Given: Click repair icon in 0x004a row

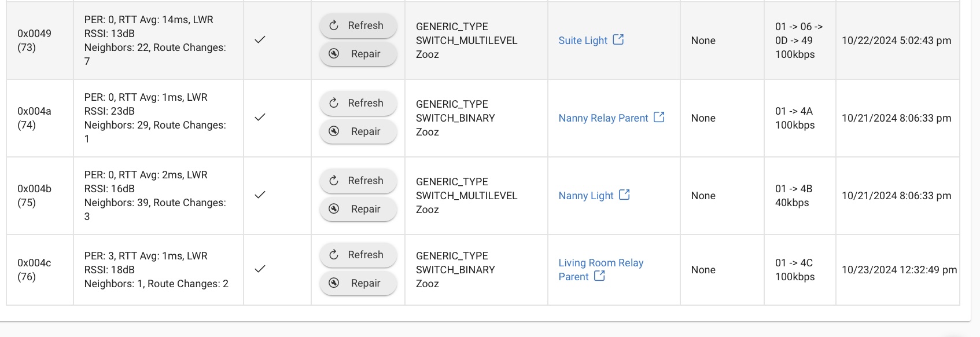Looking at the screenshot, I should pyautogui.click(x=334, y=131).
